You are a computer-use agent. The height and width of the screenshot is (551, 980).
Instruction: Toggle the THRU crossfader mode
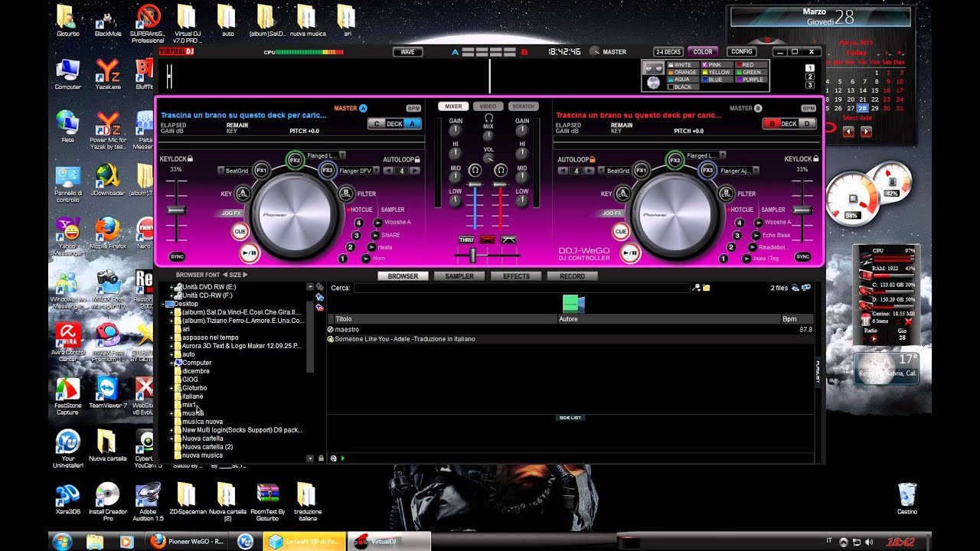click(466, 240)
